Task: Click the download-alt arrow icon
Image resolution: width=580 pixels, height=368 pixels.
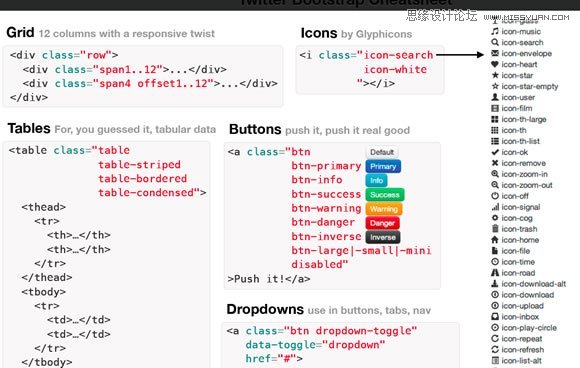Action: pos(495,284)
